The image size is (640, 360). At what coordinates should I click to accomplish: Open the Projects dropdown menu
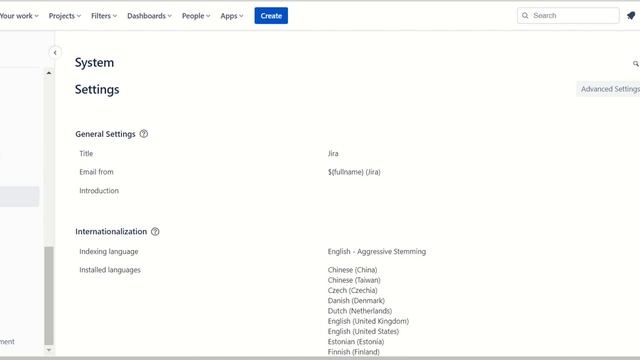(x=65, y=16)
